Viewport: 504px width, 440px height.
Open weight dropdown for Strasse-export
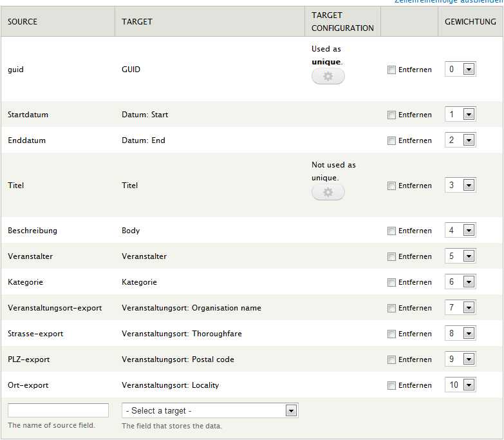(460, 334)
